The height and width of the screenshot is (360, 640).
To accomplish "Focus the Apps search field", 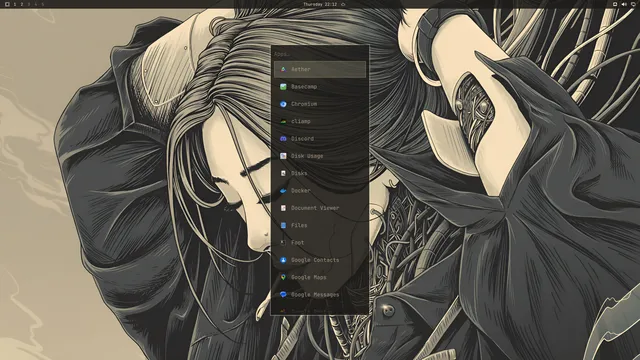I will [x=320, y=54].
